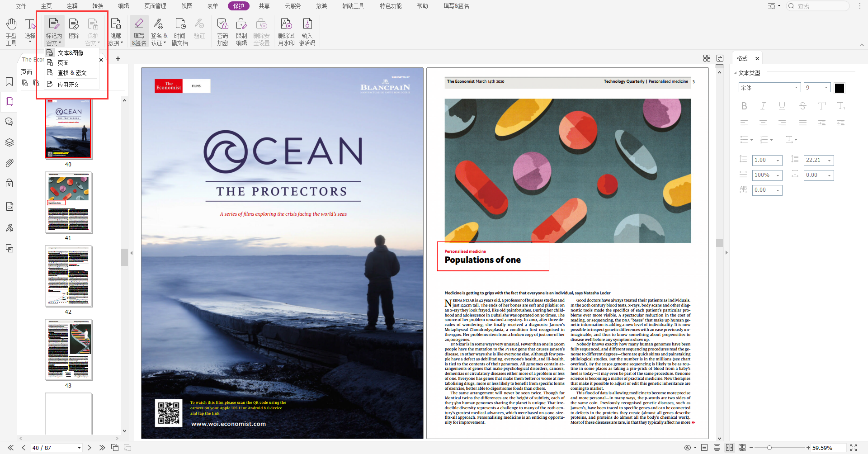This screenshot has width=868, height=454.
Task: Select 应用密文 menu entry
Action: tap(68, 85)
